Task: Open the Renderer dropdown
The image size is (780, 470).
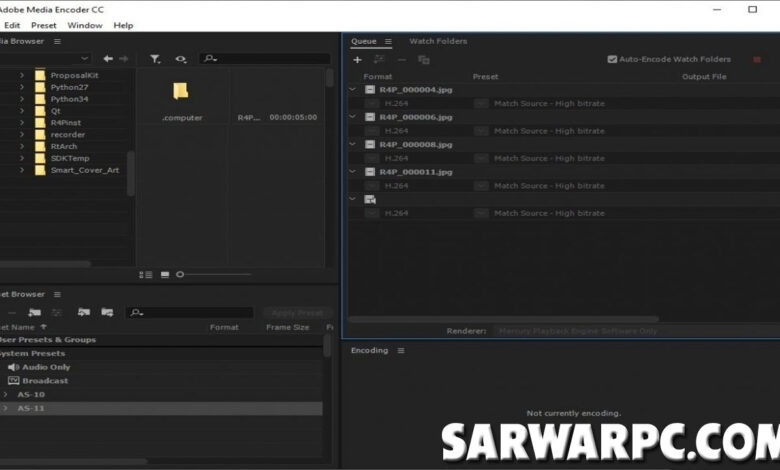Action: click(x=636, y=331)
